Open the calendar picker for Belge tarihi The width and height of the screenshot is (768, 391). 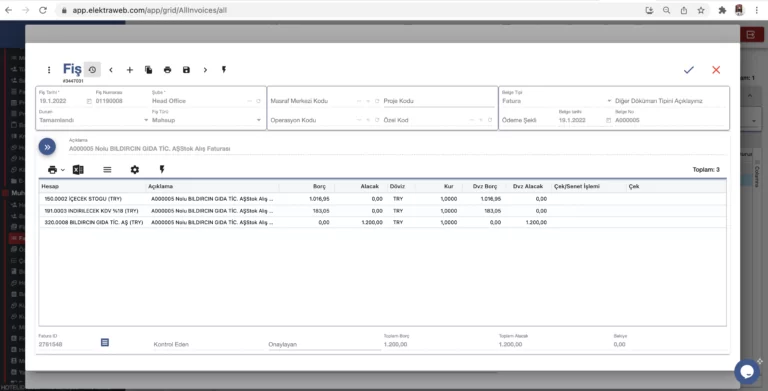click(608, 120)
